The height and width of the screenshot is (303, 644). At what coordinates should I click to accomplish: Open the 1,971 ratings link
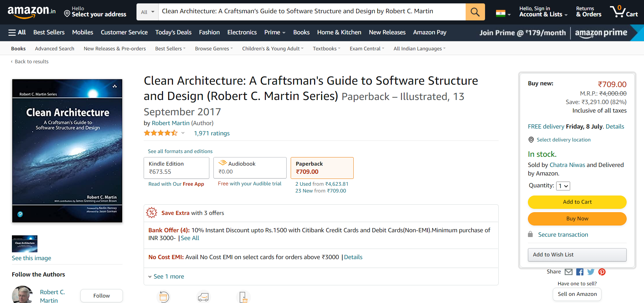[x=212, y=133]
